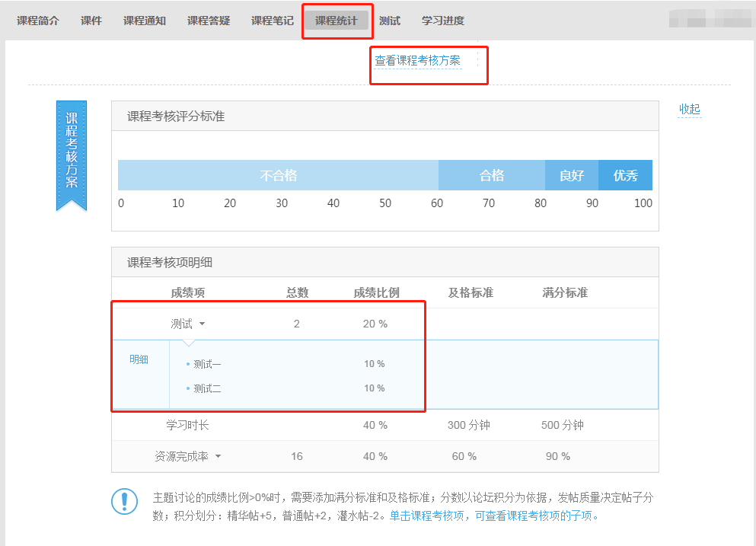Switch to the 课件 tab
Image resolution: width=756 pixels, height=546 pixels.
[x=91, y=21]
